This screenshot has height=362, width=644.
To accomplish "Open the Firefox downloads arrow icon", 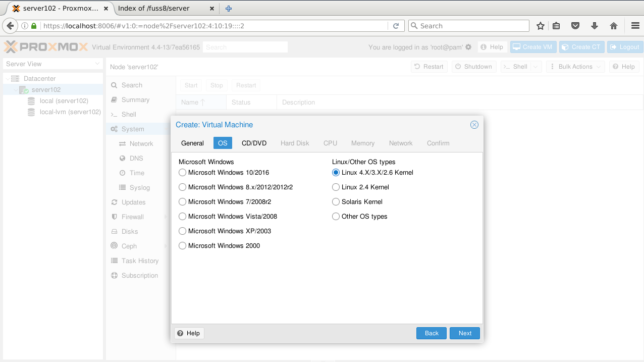I will point(594,26).
